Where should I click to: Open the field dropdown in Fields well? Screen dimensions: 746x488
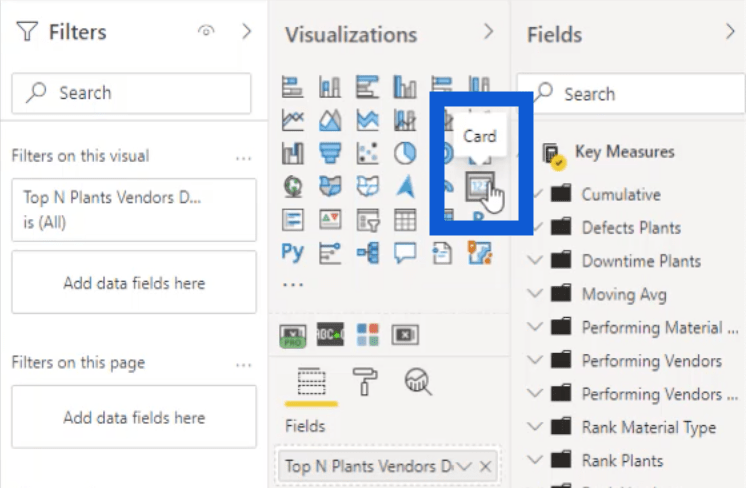[x=464, y=467]
